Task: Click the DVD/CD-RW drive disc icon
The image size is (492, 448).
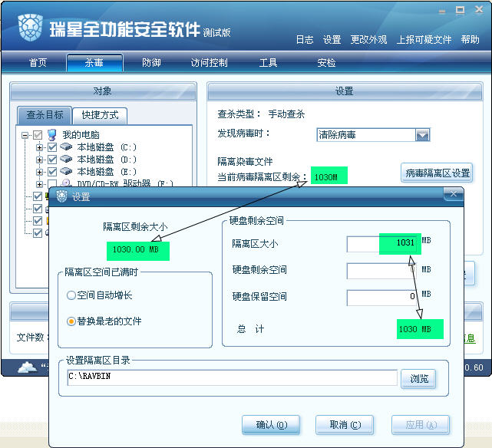Action: [x=66, y=183]
